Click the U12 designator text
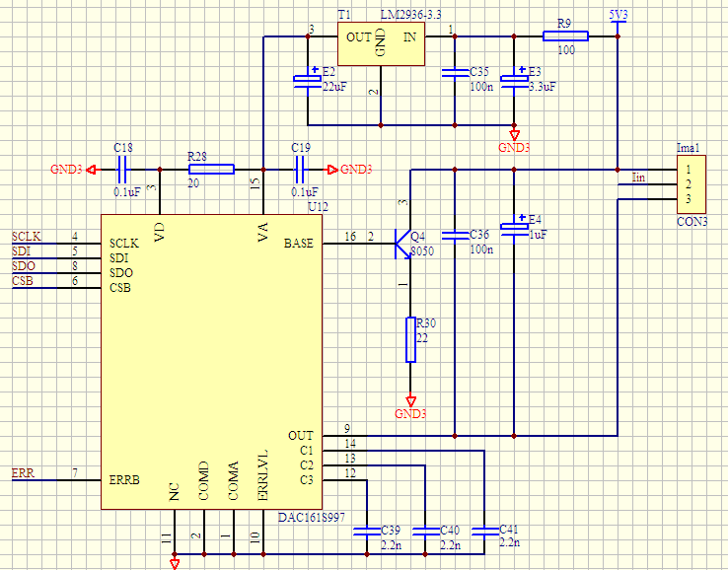Screen dimensions: 728x570 coord(318,206)
